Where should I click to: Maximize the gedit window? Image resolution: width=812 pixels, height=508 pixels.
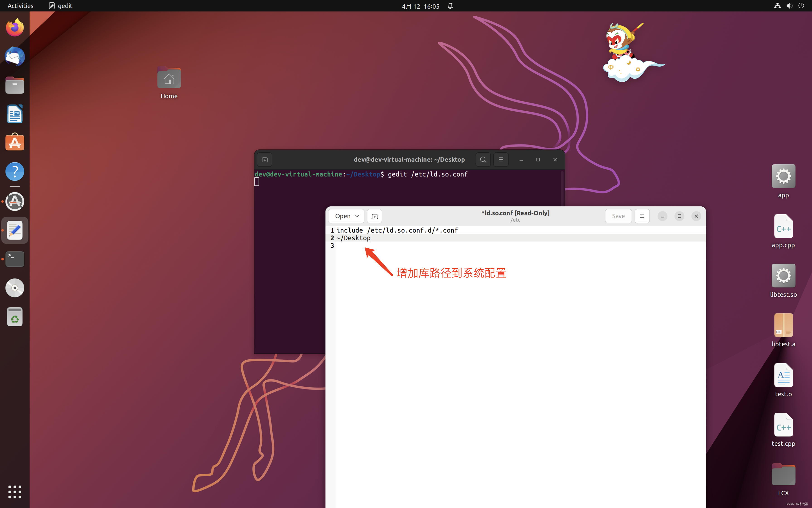pyautogui.click(x=679, y=216)
